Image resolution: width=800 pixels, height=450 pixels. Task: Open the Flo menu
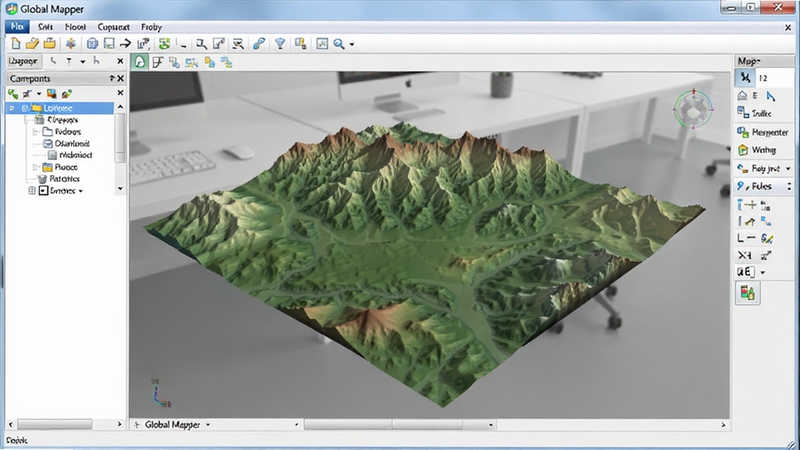(17, 27)
